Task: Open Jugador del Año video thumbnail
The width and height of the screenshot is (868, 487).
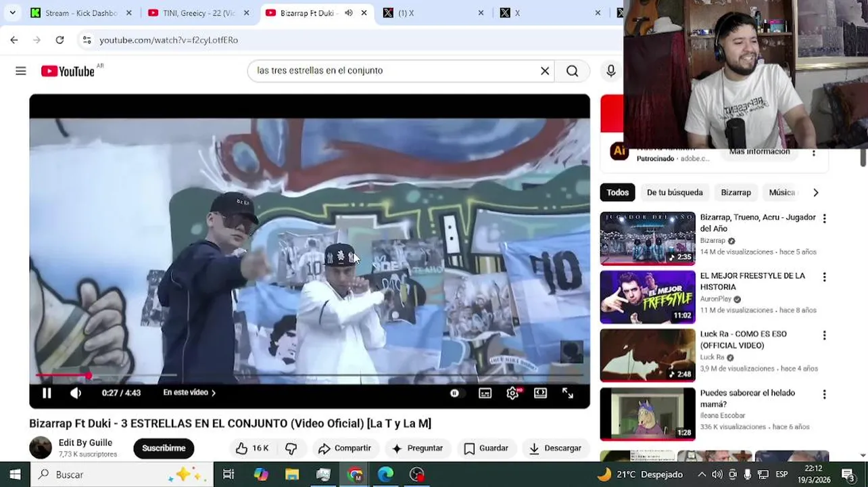Action: 648,239
